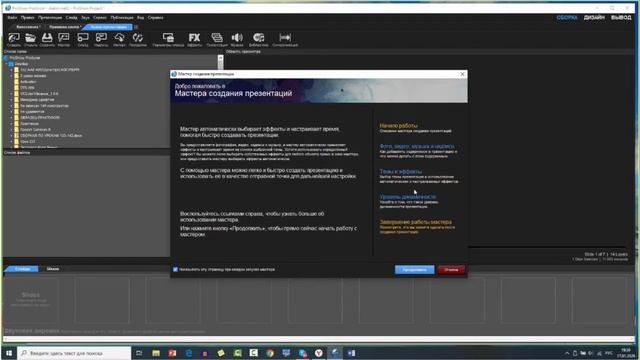Viewport: 640px width, 360px height.
Task: Open Microsoft Word from the taskbar
Action: (351, 353)
